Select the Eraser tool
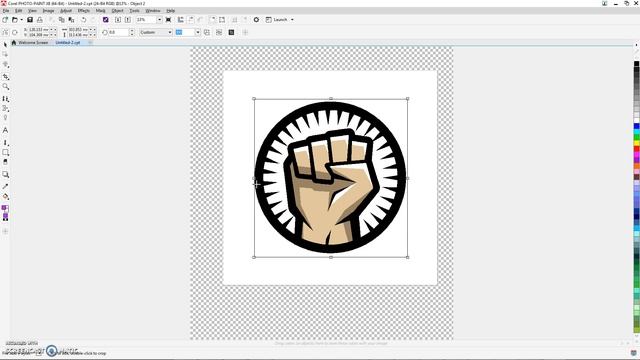The width and height of the screenshot is (640, 360). pyautogui.click(x=5, y=162)
